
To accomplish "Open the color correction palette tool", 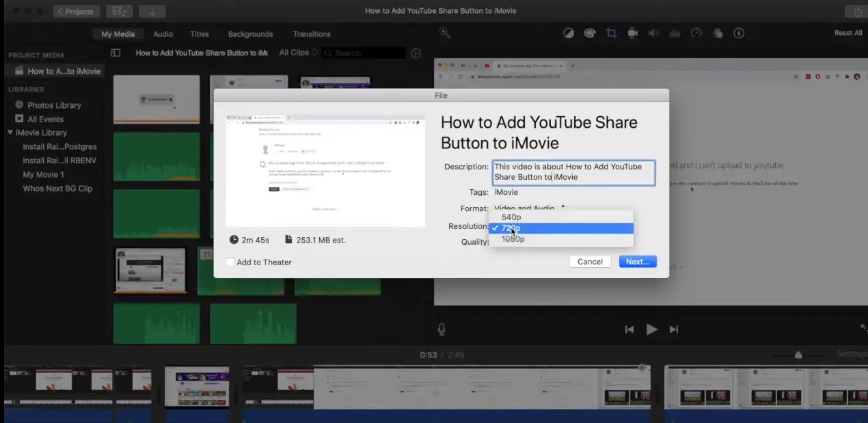I will click(x=589, y=33).
